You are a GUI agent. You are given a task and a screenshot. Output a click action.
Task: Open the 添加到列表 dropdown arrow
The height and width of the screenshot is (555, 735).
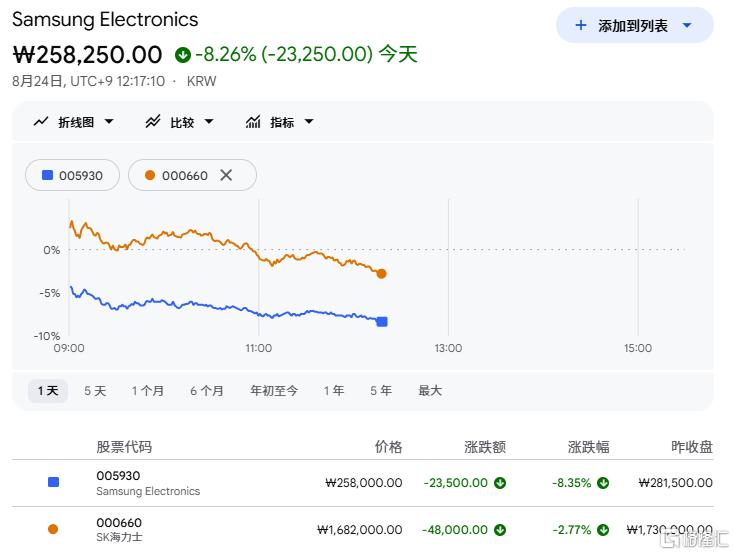[x=687, y=25]
